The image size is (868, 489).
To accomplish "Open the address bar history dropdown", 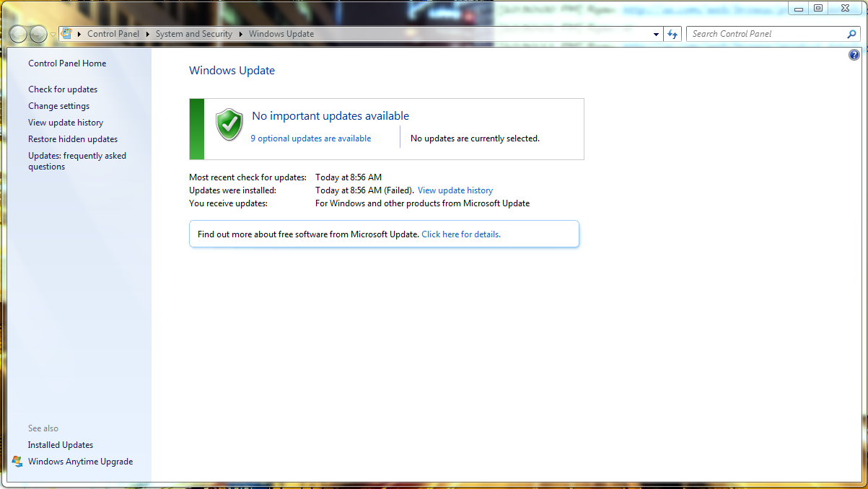I will coord(656,34).
